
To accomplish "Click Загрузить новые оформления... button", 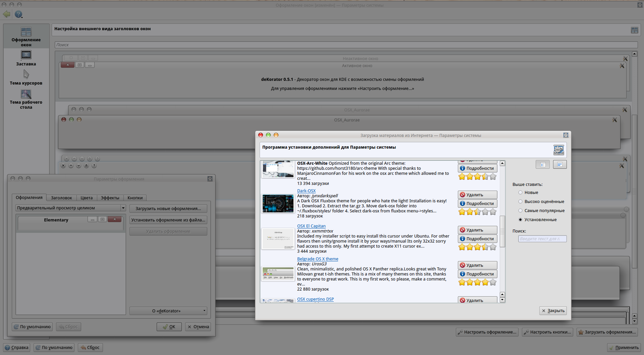I will click(168, 209).
